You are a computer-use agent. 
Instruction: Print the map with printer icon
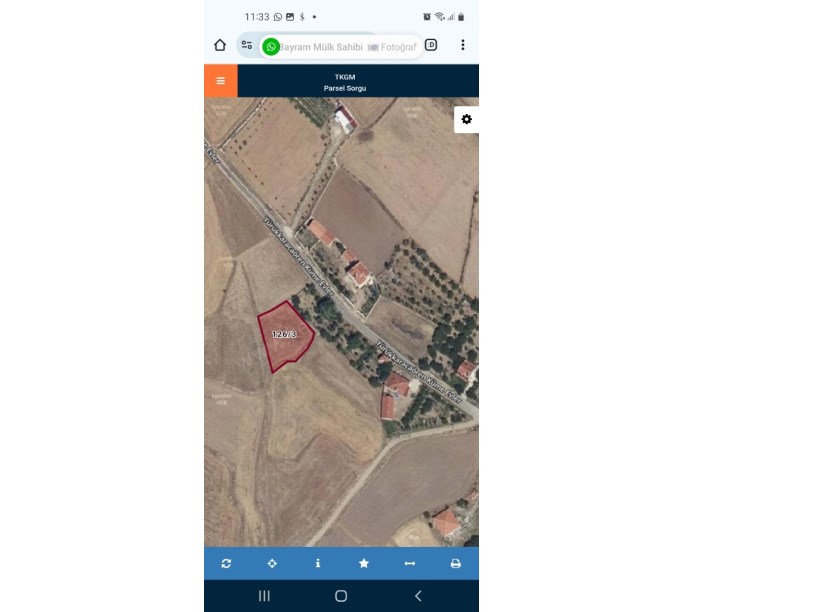pos(455,564)
